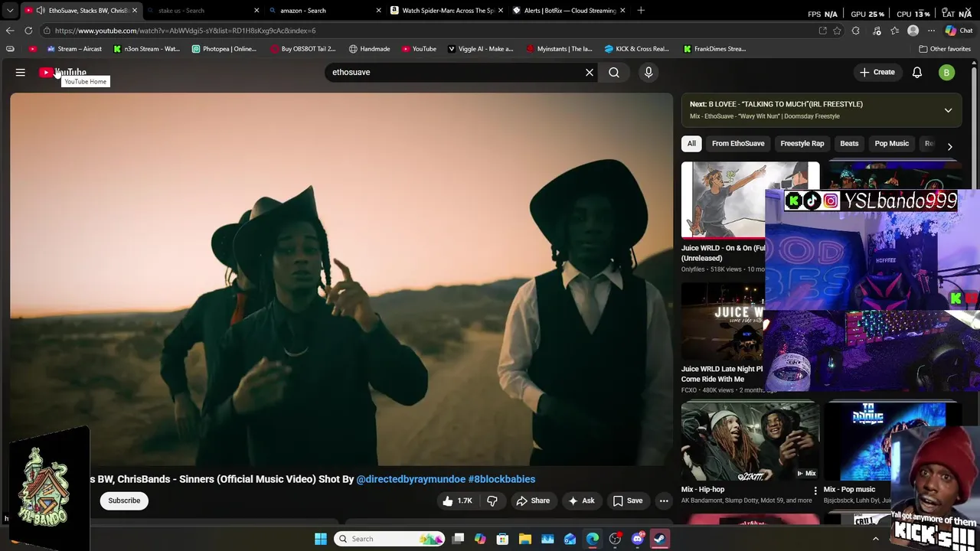Click the taskbar Search box

pos(390,539)
